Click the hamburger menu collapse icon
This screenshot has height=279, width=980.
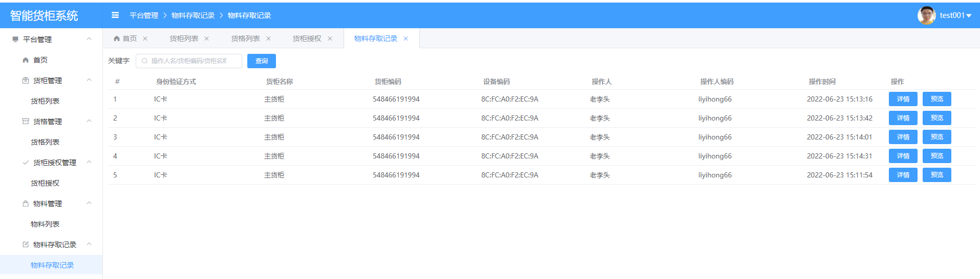pyautogui.click(x=115, y=15)
